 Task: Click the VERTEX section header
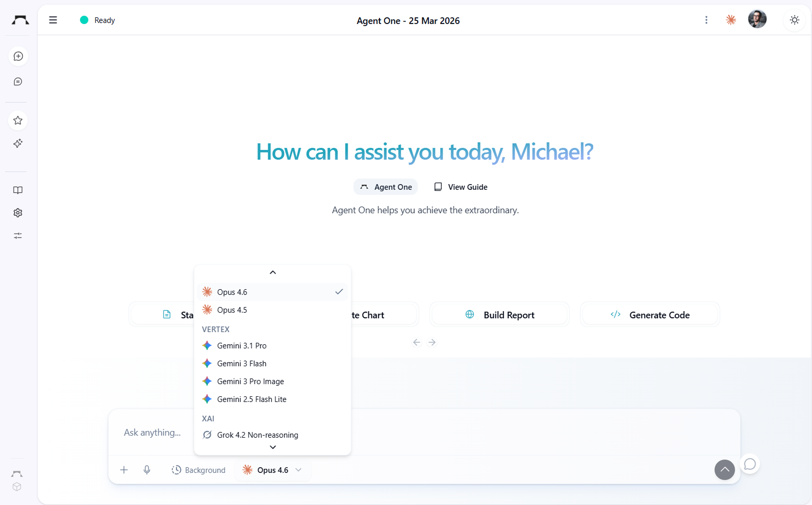pyautogui.click(x=216, y=329)
